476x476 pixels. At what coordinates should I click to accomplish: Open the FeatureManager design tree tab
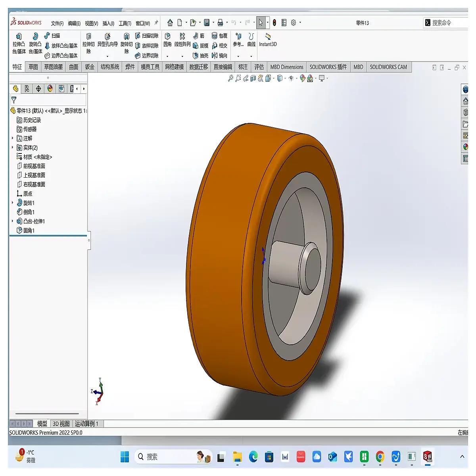pos(15,88)
